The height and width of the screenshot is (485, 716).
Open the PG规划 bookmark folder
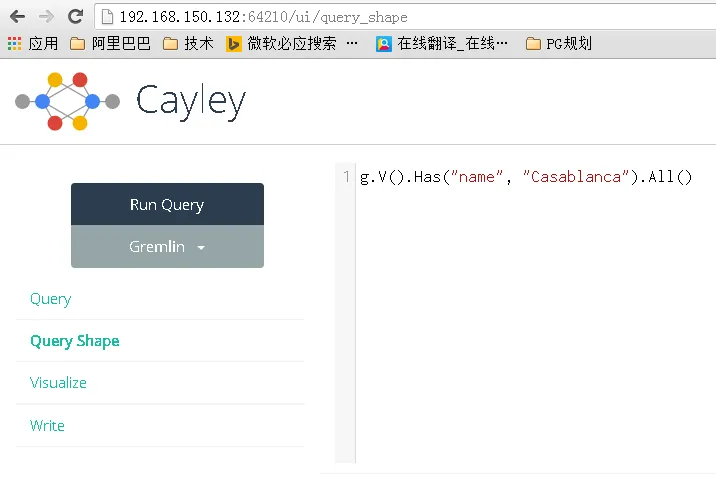point(559,43)
